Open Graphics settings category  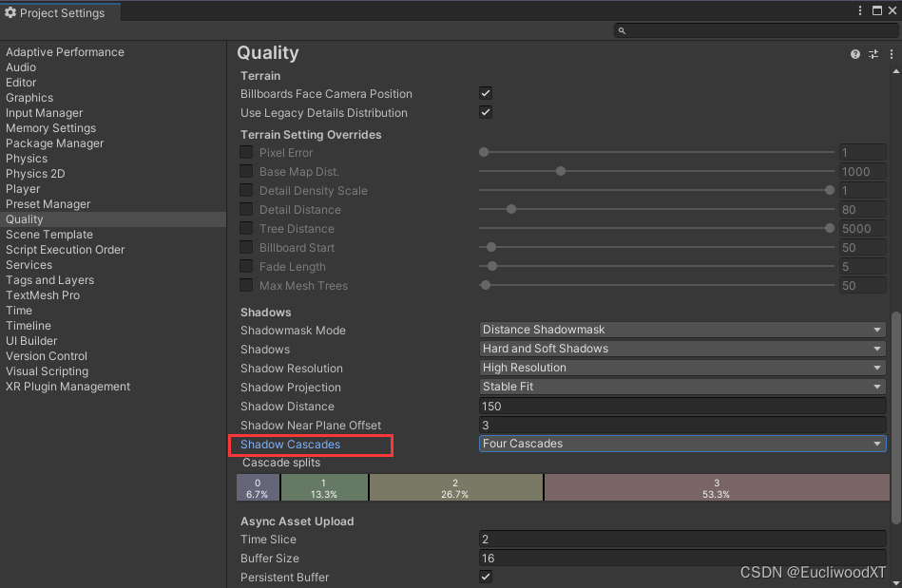click(x=29, y=98)
